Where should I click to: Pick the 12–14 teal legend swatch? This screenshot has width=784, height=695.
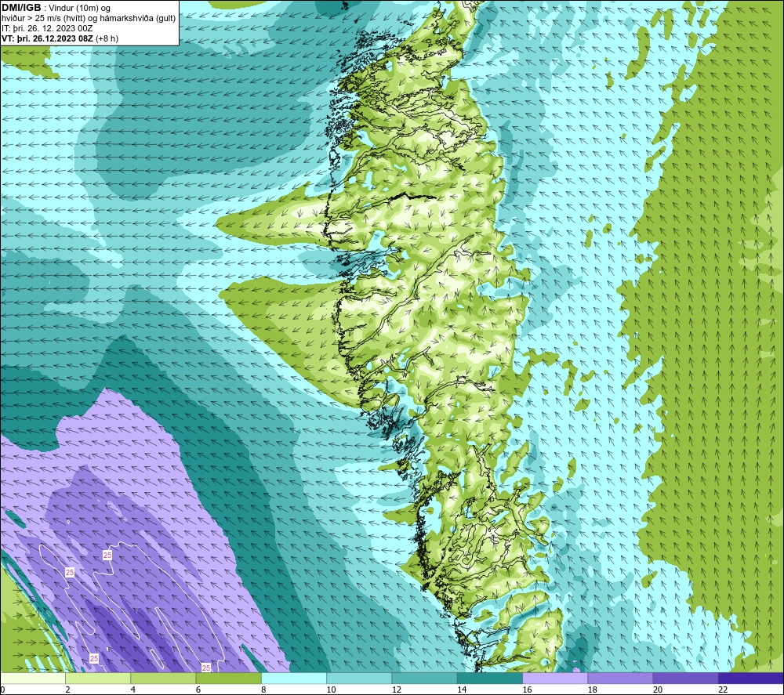click(x=424, y=678)
